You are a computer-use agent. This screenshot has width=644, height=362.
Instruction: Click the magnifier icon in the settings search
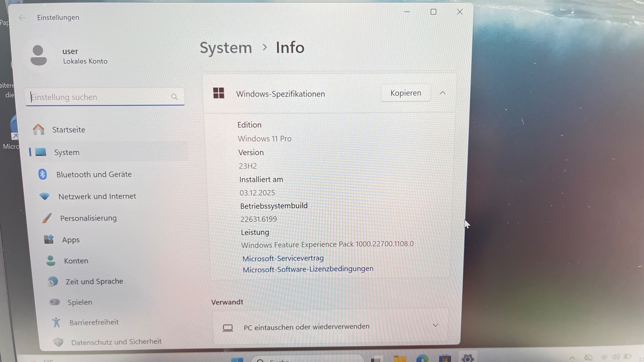pyautogui.click(x=174, y=97)
